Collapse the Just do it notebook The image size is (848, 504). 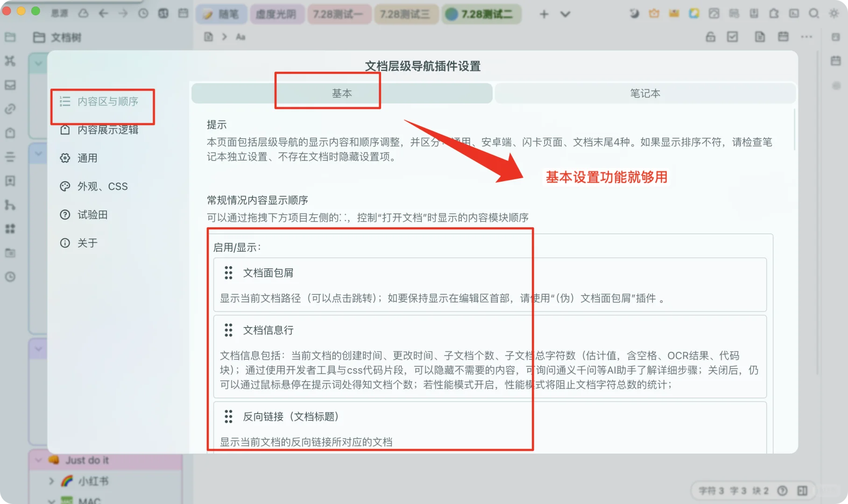point(38,460)
